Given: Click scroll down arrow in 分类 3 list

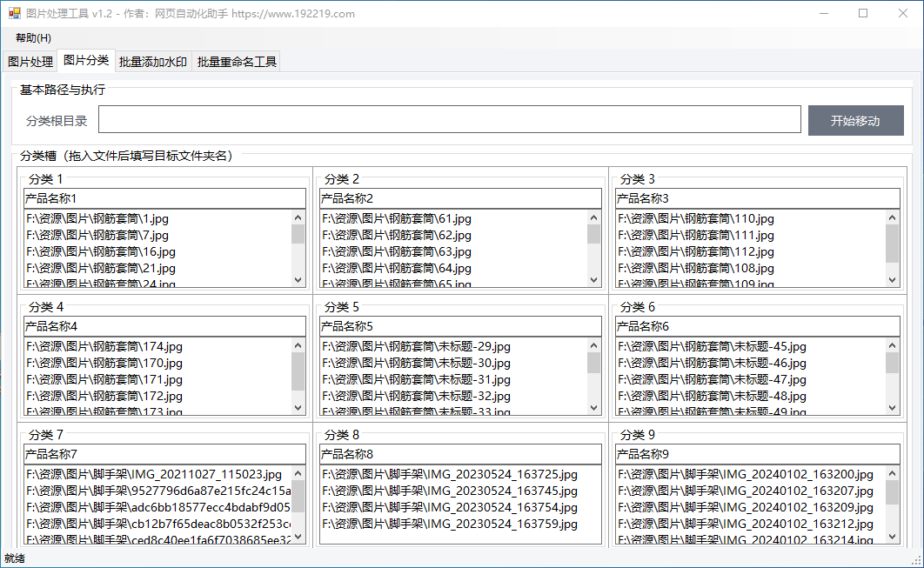Looking at the screenshot, I should 892,279.
